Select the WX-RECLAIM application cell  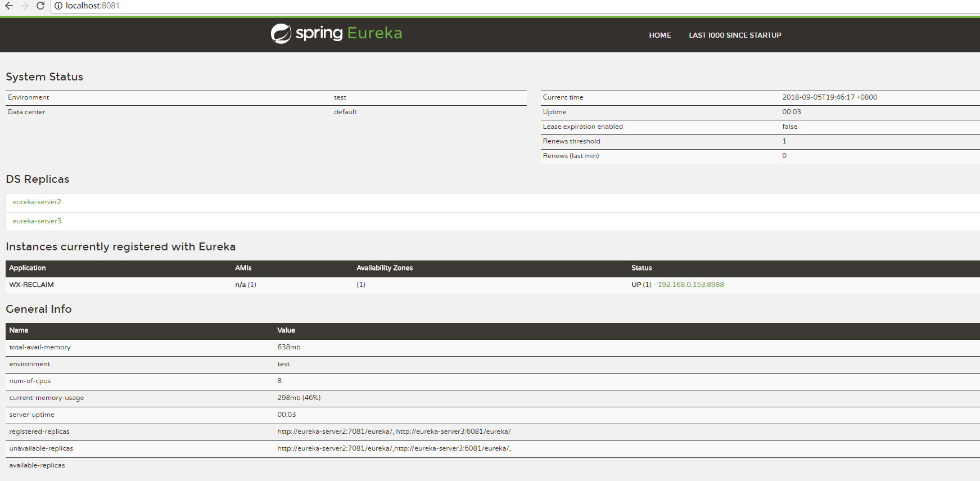coord(31,285)
